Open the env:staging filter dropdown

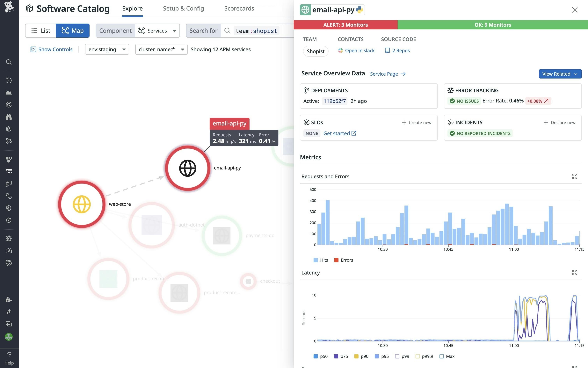coord(107,49)
